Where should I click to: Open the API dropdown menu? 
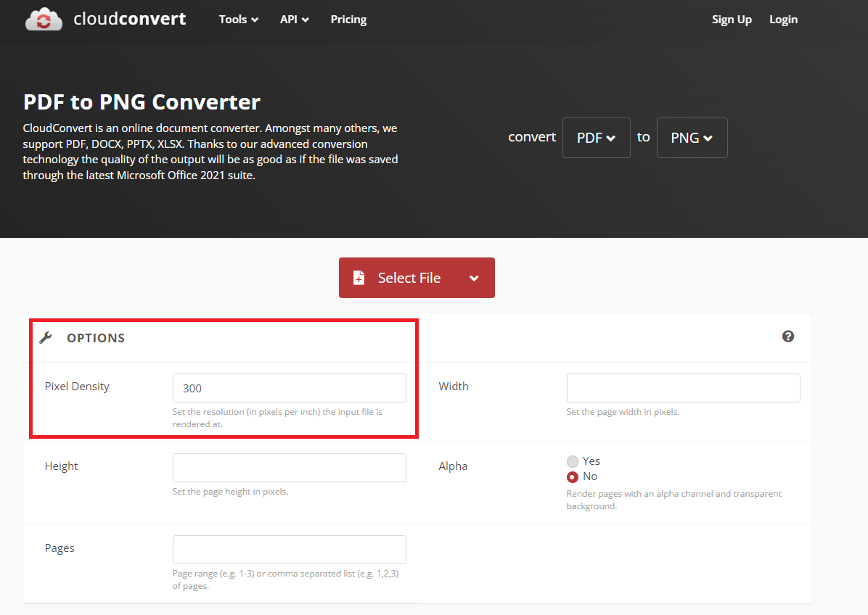(295, 20)
